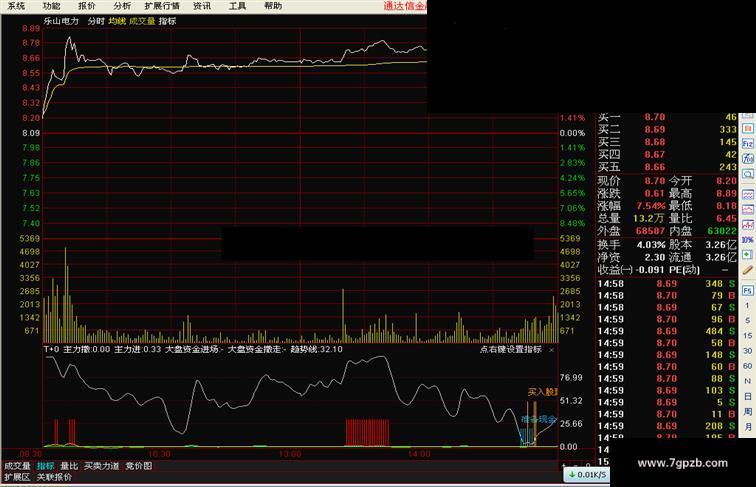Open the 功能 menu

pyautogui.click(x=51, y=6)
